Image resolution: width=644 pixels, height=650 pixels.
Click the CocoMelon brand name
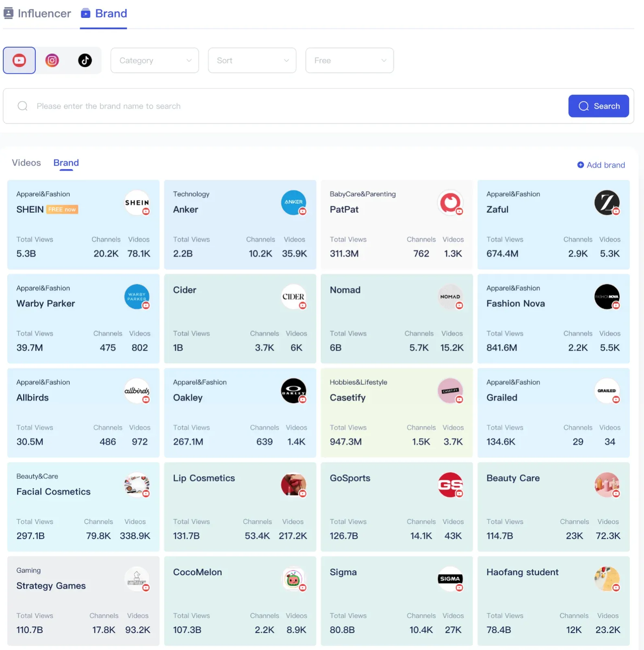pyautogui.click(x=197, y=572)
